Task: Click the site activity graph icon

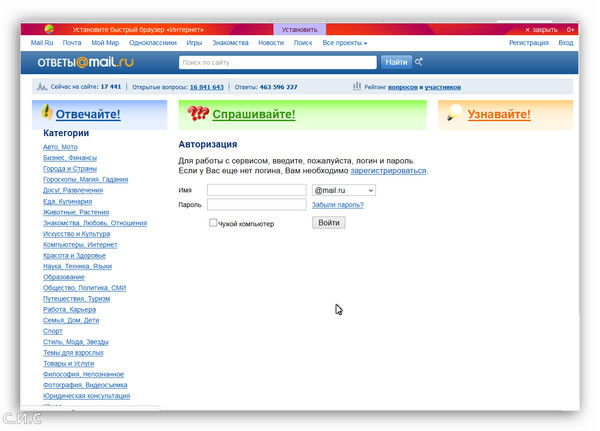Action: pyautogui.click(x=41, y=87)
